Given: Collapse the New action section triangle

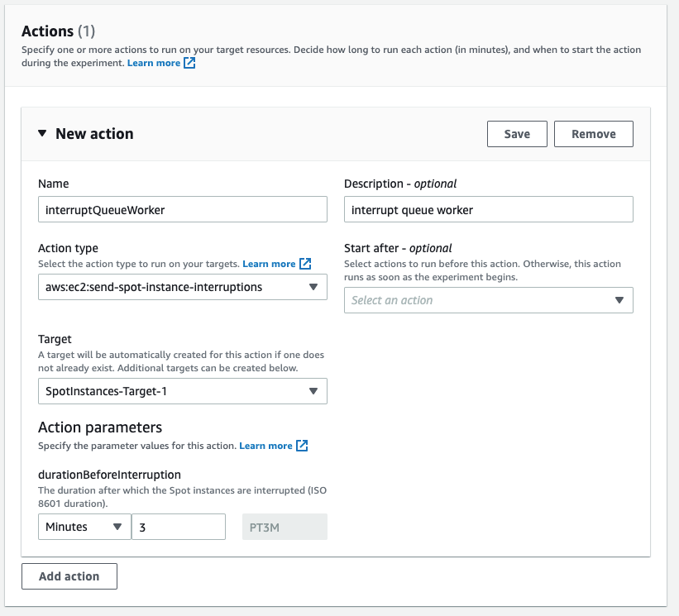Looking at the screenshot, I should 42,133.
